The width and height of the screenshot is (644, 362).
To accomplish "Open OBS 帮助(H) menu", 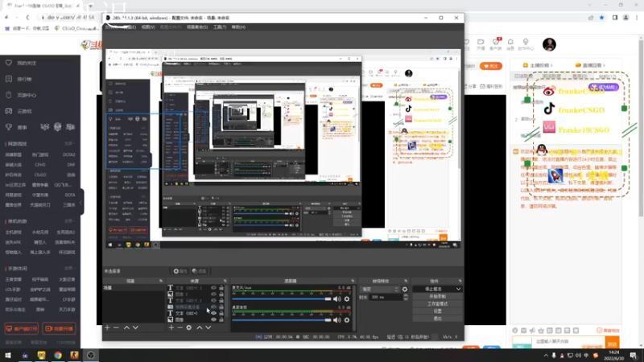I will click(x=238, y=27).
